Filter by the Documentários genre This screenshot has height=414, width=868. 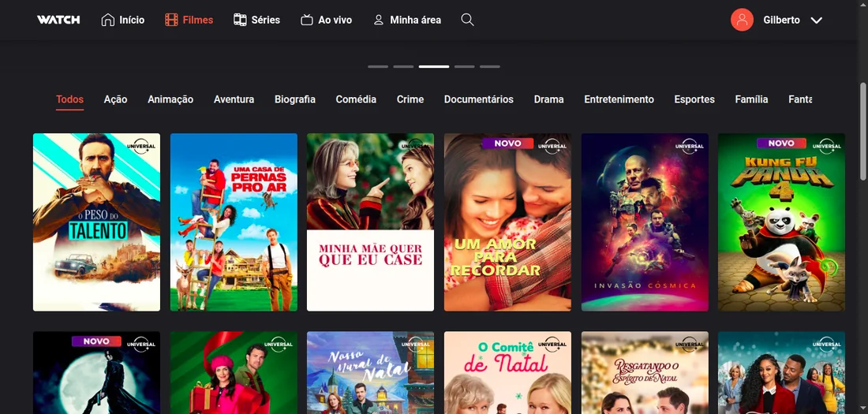[x=479, y=99]
